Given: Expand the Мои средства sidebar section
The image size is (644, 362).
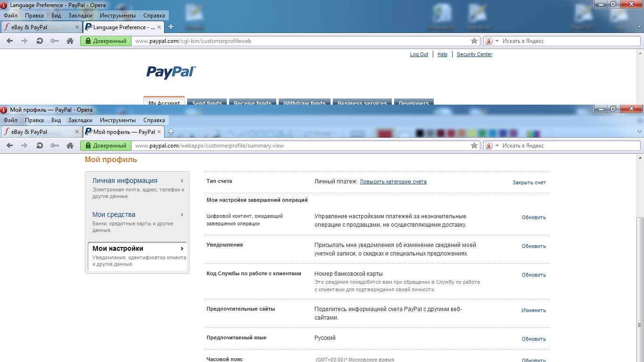Looking at the screenshot, I should click(x=137, y=215).
